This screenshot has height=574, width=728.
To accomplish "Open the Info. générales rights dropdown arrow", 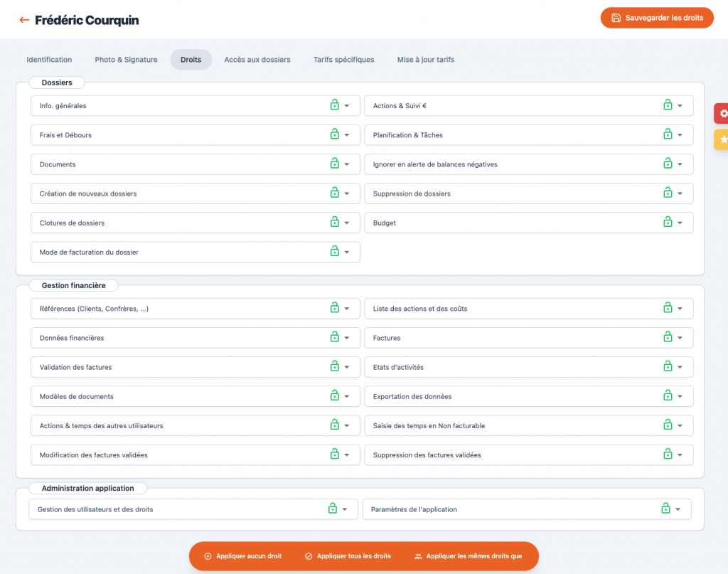I will (347, 106).
